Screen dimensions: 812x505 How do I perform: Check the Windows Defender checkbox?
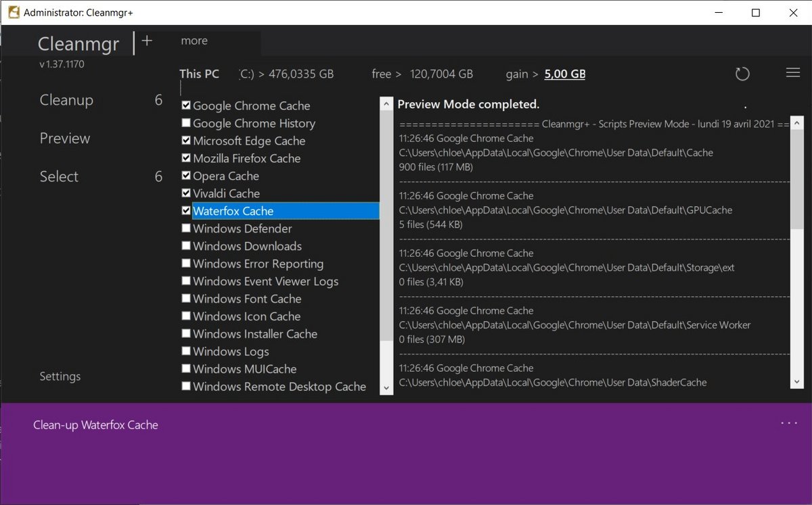click(x=186, y=229)
